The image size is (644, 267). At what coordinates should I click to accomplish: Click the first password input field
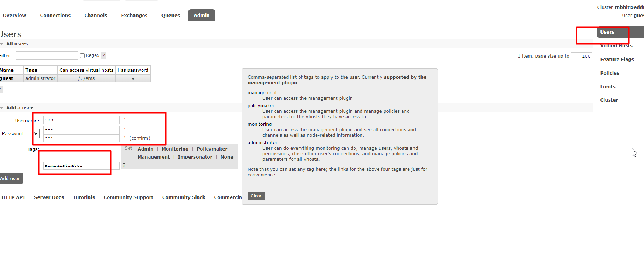pos(81,129)
